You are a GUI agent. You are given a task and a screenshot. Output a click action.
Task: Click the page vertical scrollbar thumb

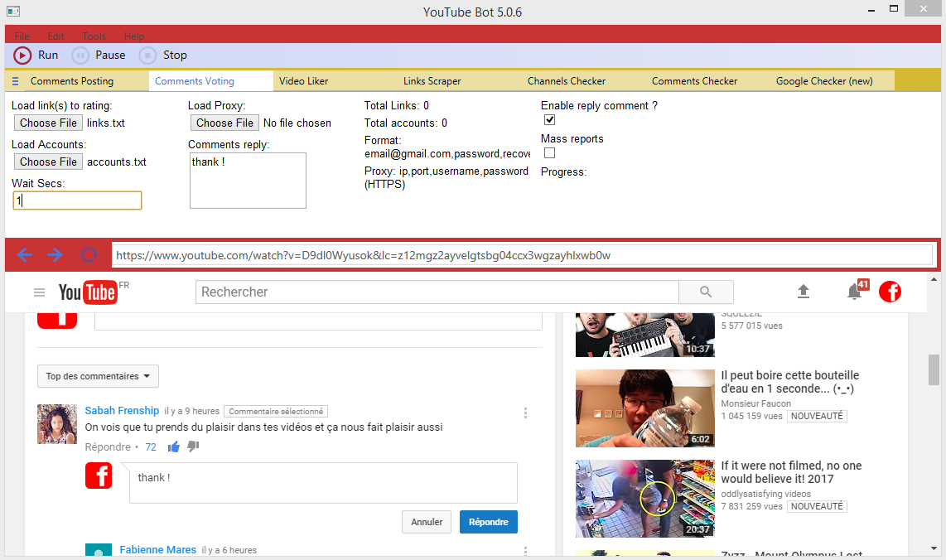pos(934,369)
